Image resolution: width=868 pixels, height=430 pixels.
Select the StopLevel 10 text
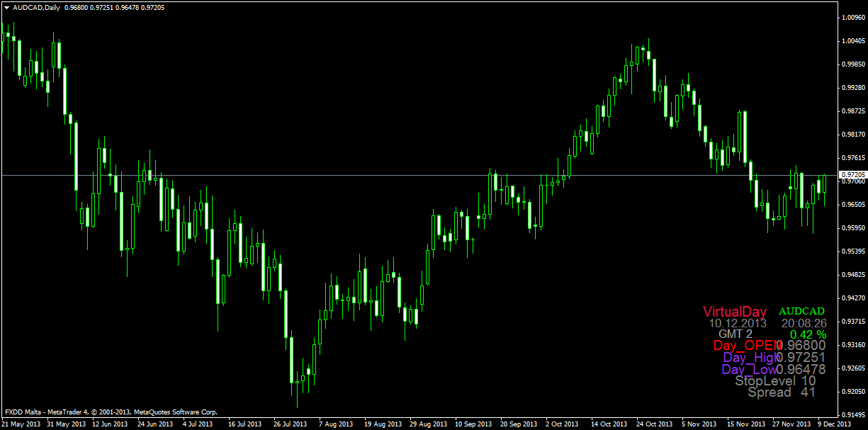(775, 380)
